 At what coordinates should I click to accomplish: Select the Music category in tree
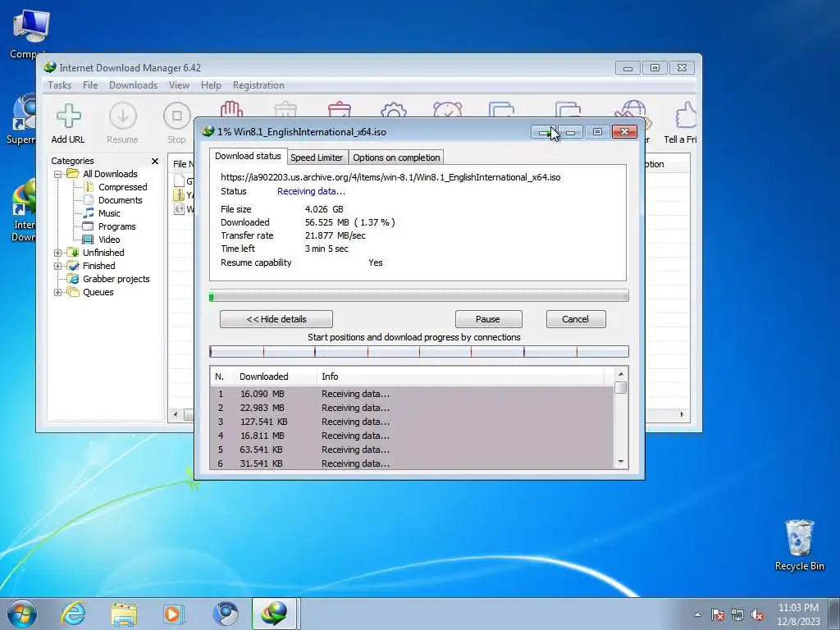(109, 213)
